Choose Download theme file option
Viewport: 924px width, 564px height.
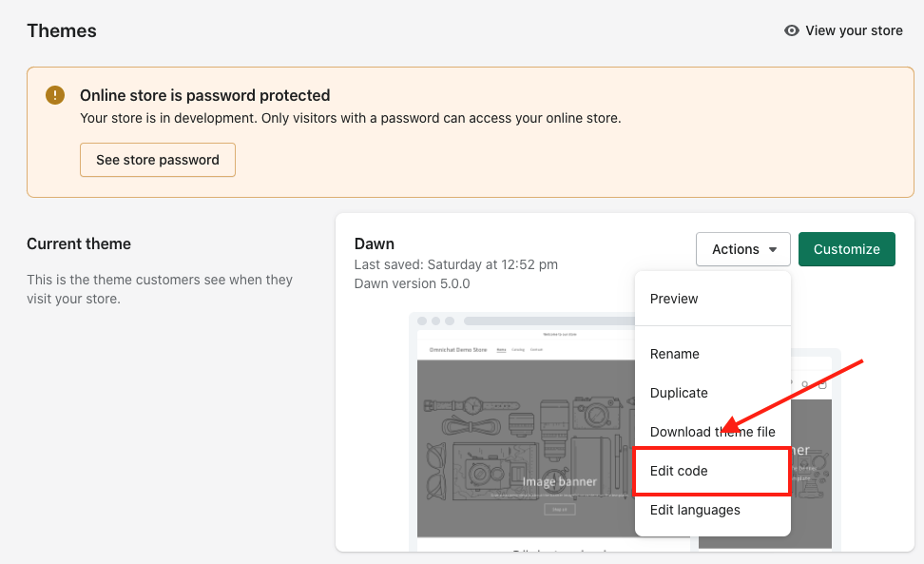[x=712, y=432]
